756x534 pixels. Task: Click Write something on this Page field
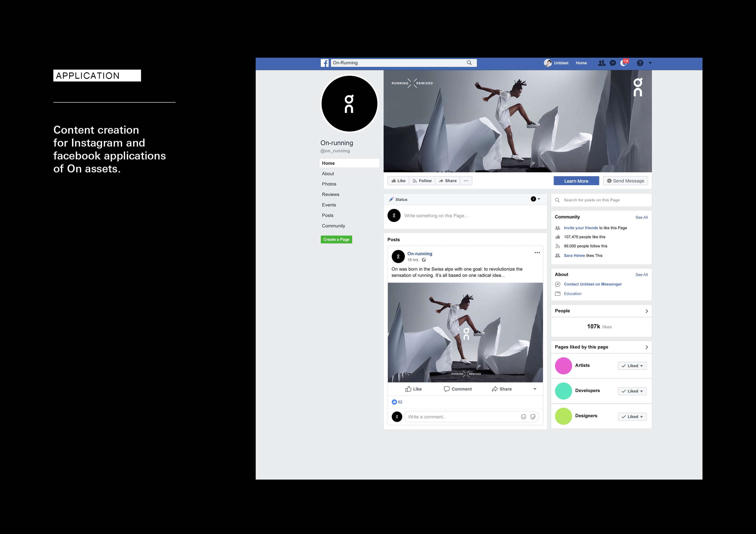coord(436,216)
